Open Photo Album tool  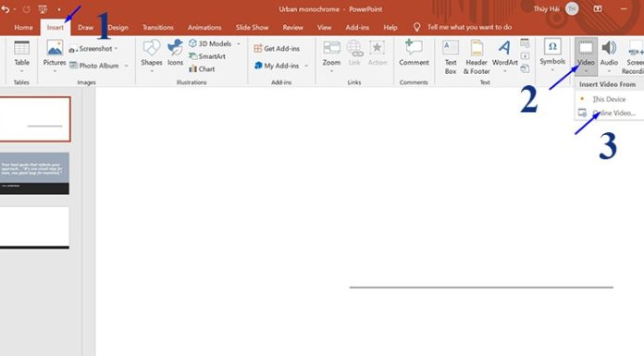pyautogui.click(x=94, y=66)
